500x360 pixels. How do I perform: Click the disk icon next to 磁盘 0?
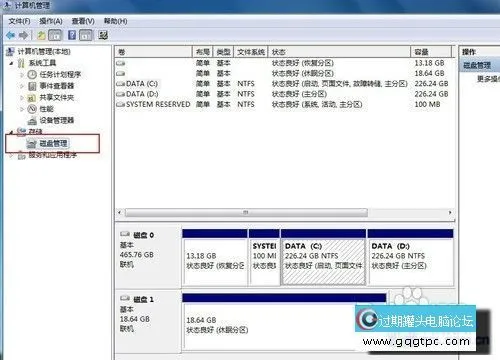(125, 234)
